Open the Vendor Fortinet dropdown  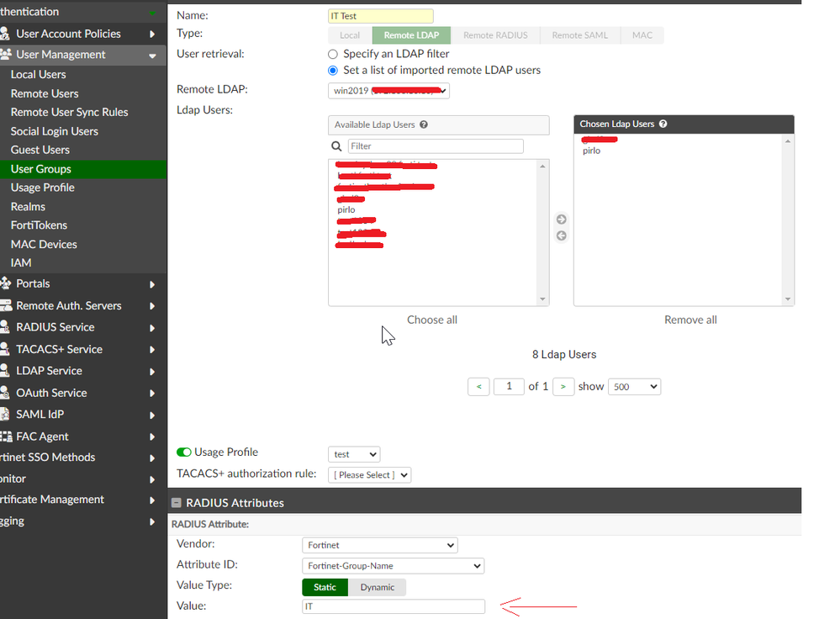(380, 545)
